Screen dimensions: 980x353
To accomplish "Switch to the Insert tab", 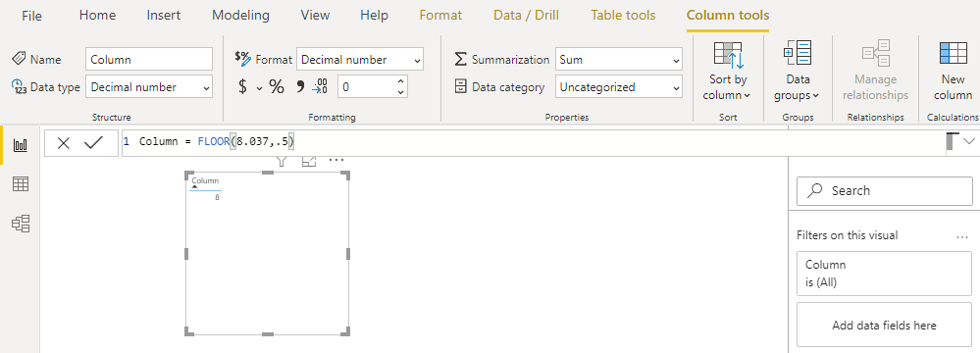I will point(164,15).
